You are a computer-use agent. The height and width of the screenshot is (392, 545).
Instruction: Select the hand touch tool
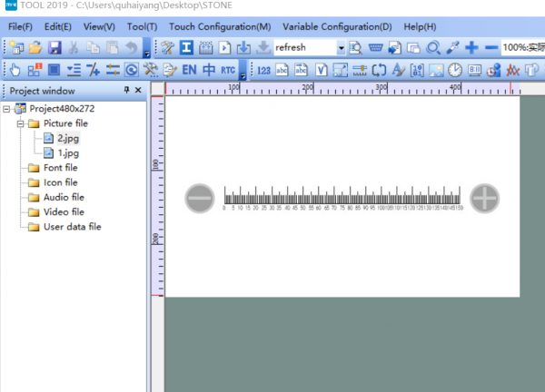click(x=15, y=70)
